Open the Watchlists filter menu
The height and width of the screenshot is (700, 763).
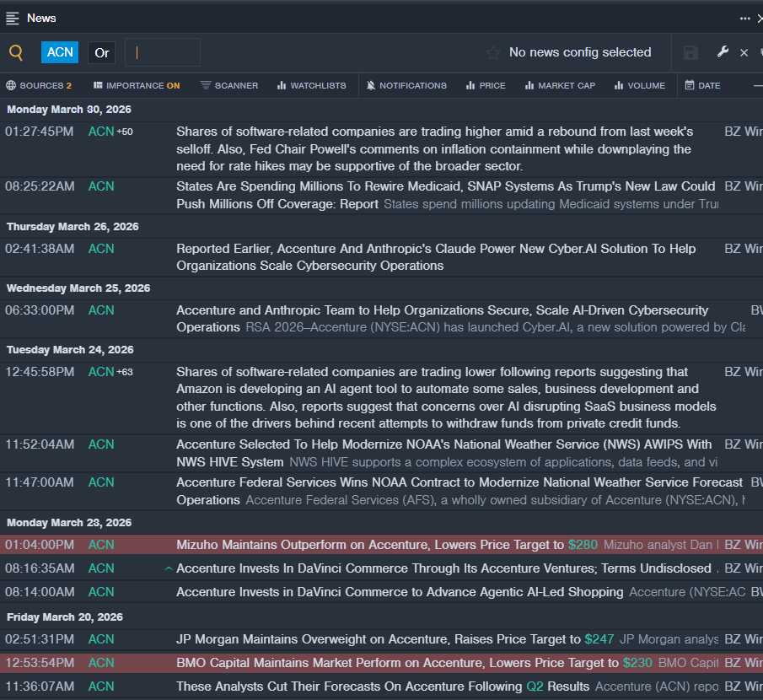[x=311, y=85]
